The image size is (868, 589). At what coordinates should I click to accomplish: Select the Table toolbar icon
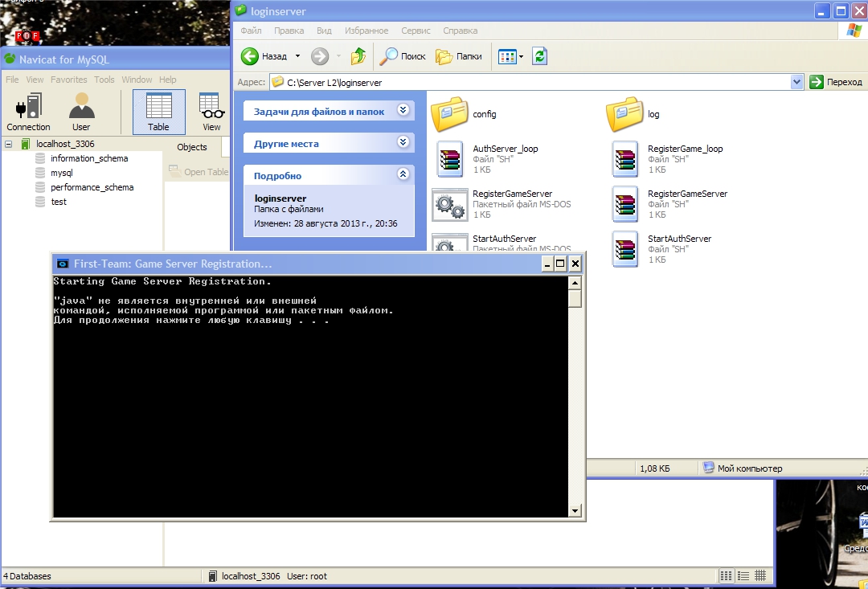158,111
